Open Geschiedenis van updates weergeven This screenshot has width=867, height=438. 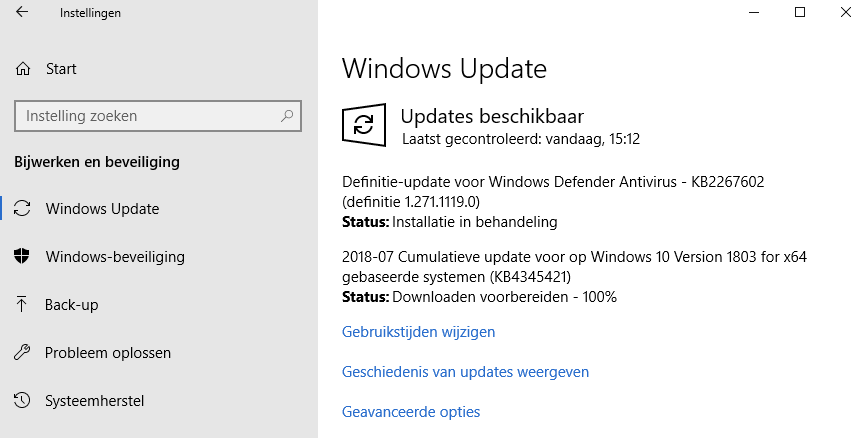click(465, 372)
